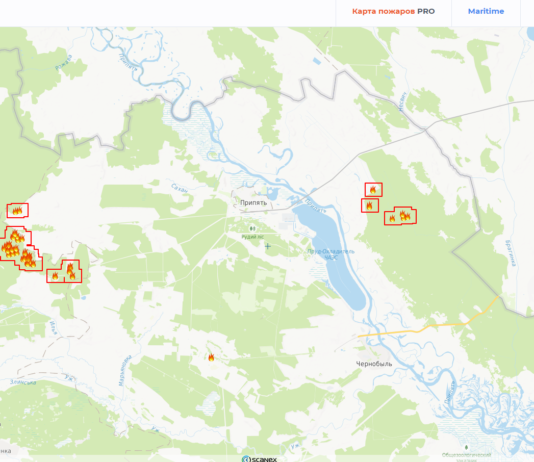Click the Сахан river label
534x462 pixels.
[179, 188]
